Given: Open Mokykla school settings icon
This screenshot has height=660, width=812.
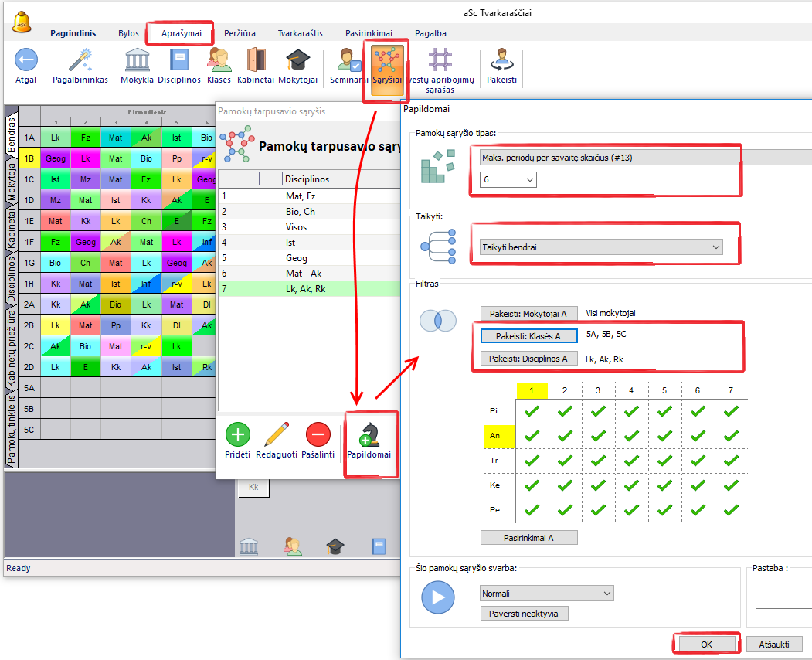Looking at the screenshot, I should [137, 60].
